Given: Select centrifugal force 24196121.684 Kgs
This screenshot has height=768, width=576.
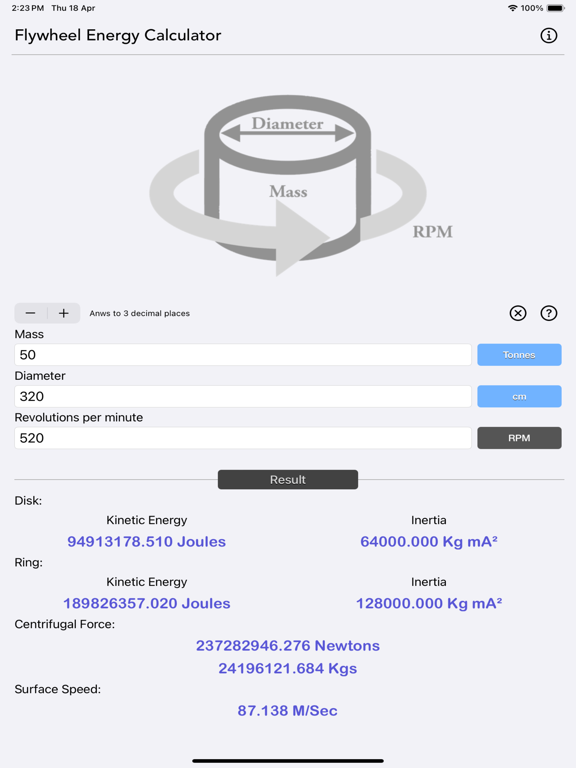Looking at the screenshot, I should tap(288, 668).
